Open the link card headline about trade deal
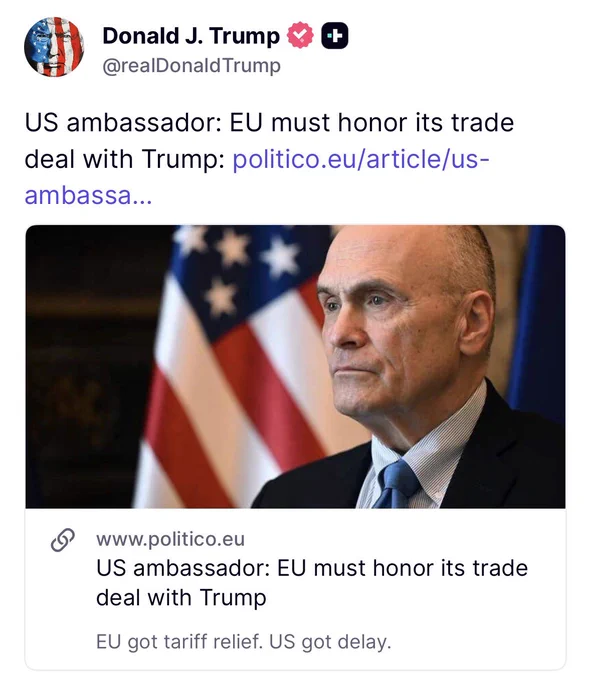 (312, 582)
